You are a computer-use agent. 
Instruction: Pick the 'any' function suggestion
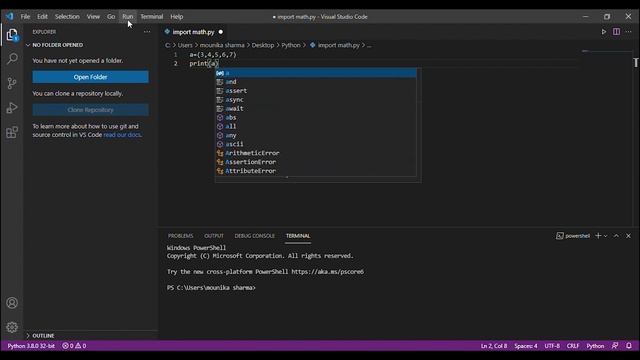point(316,136)
